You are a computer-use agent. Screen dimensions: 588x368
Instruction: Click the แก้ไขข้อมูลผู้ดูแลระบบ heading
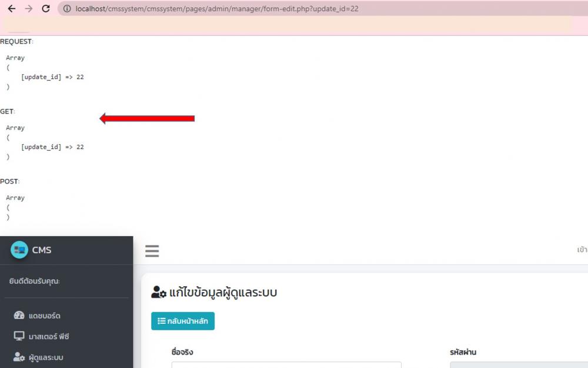point(223,293)
